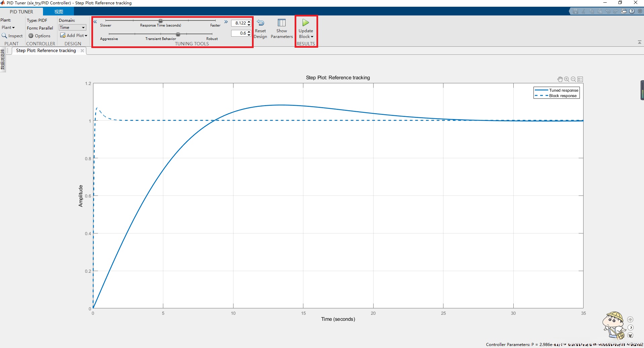The width and height of the screenshot is (644, 348).
Task: Increment the response time value stepper
Action: coord(249,22)
